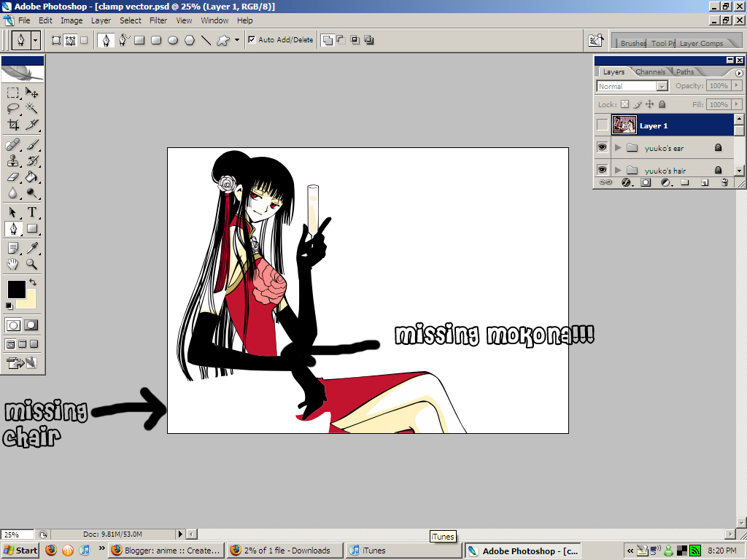
Task: Hide the yuuko's hair layer set
Action: point(602,169)
